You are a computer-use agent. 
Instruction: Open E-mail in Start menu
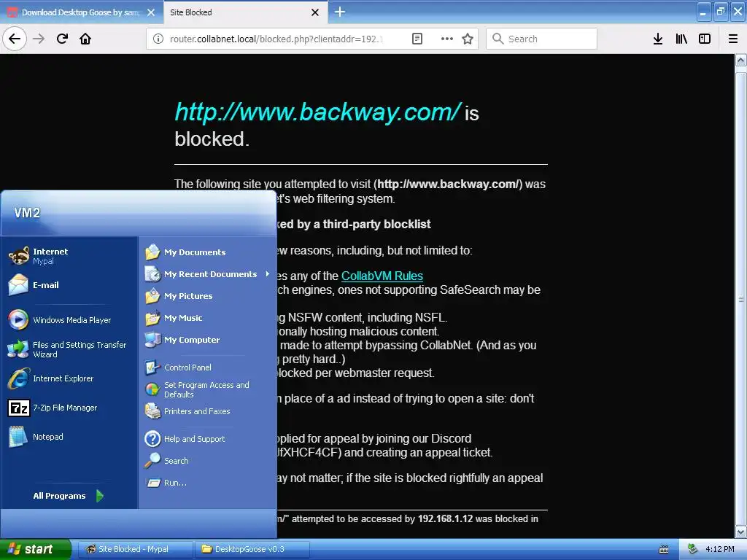(69, 285)
